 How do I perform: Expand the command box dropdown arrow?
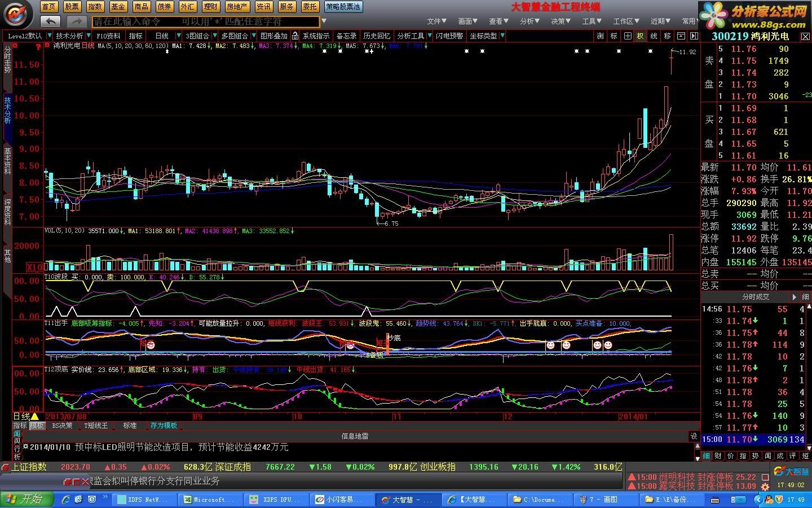pos(324,21)
